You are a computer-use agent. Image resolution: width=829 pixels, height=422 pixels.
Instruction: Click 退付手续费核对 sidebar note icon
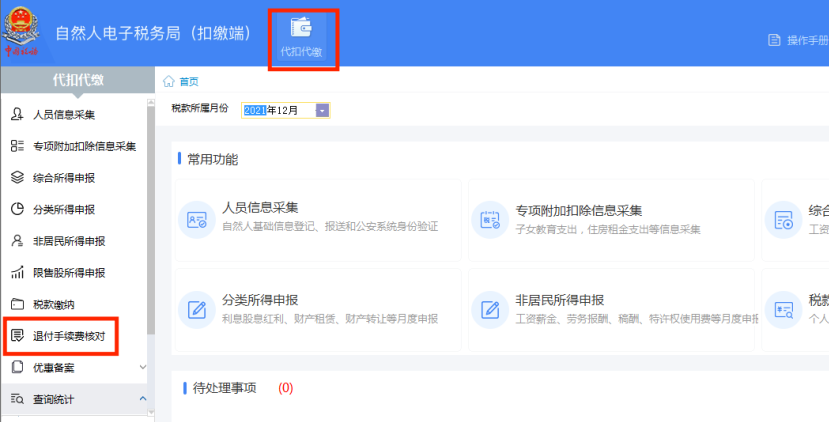tap(17, 336)
